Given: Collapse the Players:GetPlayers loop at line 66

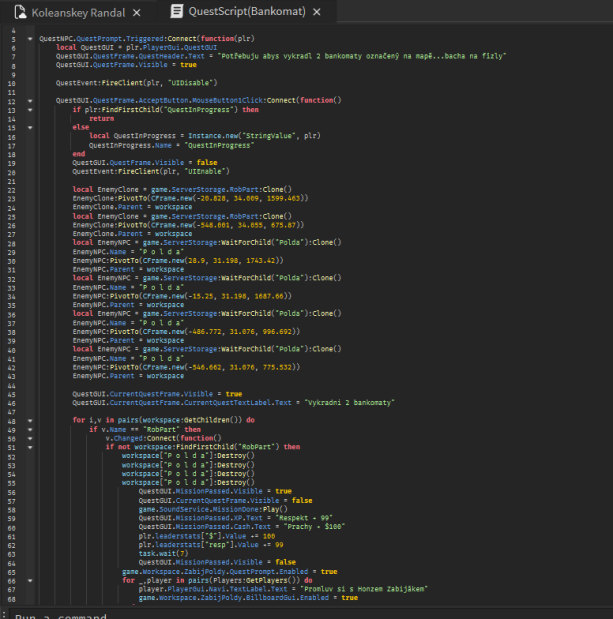Looking at the screenshot, I should point(30,580).
